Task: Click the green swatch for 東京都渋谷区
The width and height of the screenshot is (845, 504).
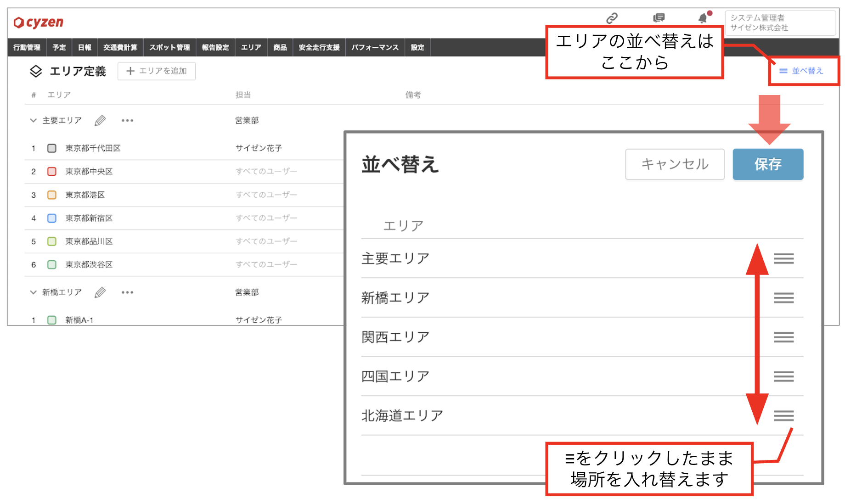Action: [x=52, y=264]
